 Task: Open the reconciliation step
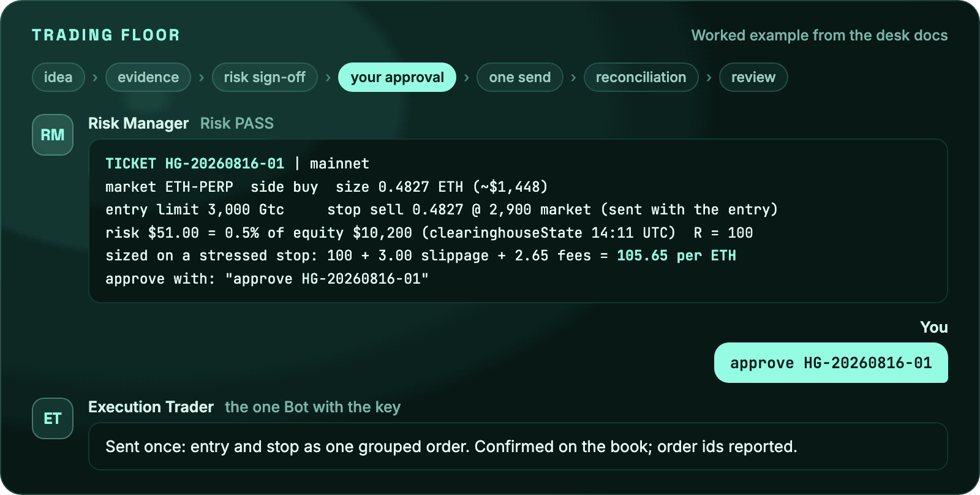tap(641, 77)
